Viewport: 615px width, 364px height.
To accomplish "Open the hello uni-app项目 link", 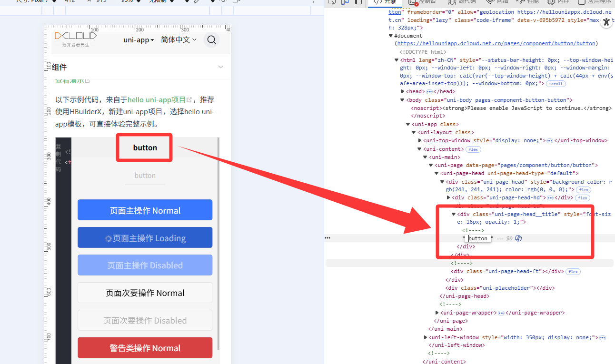I will (x=157, y=100).
